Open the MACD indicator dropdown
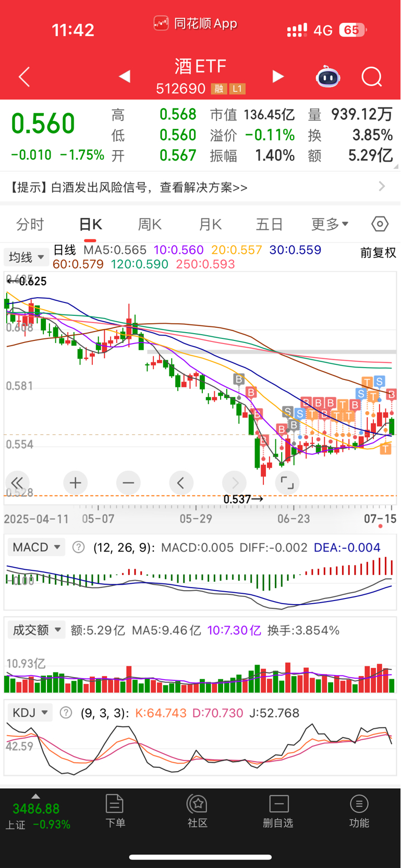The height and width of the screenshot is (868, 401). pyautogui.click(x=37, y=547)
